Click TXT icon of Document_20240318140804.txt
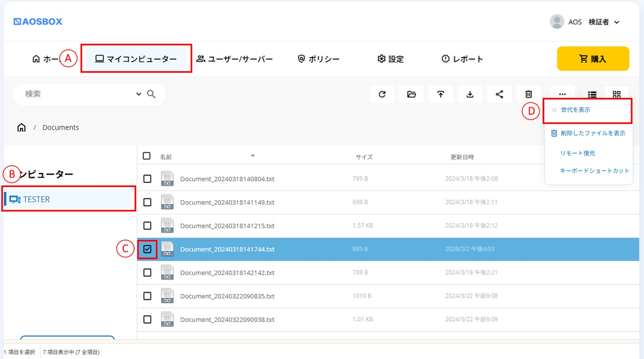Screen dimensions: 644x359 [167, 179]
